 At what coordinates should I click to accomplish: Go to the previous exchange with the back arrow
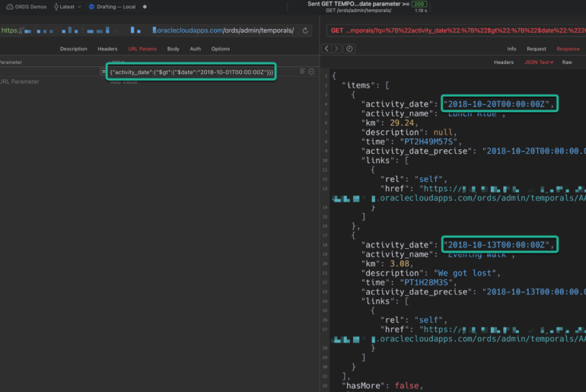(326, 49)
